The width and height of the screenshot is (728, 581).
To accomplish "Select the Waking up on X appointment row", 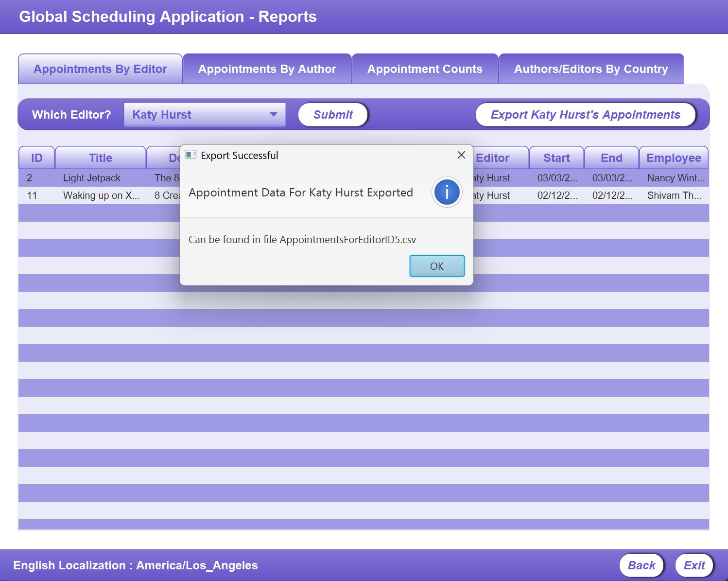I will click(x=101, y=195).
